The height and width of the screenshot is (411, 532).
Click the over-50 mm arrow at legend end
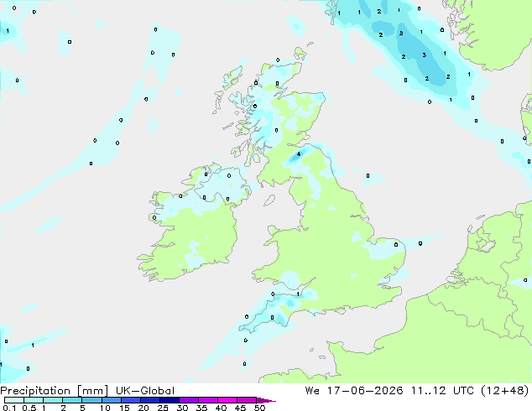[x=266, y=400]
